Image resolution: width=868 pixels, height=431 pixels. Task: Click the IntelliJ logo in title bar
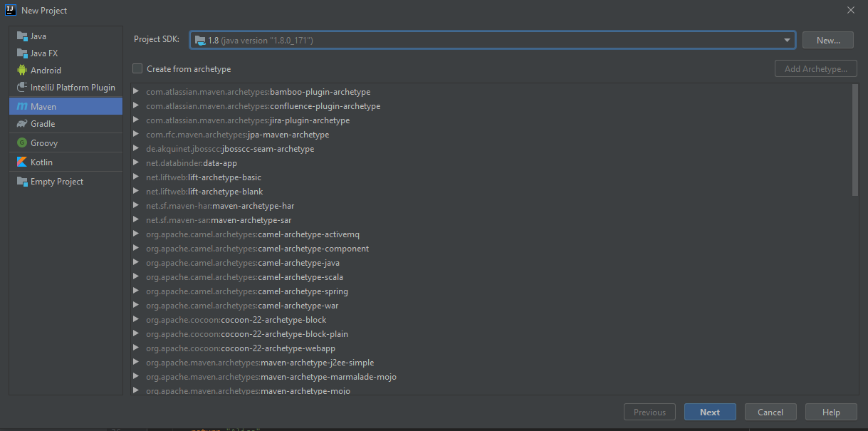11,10
